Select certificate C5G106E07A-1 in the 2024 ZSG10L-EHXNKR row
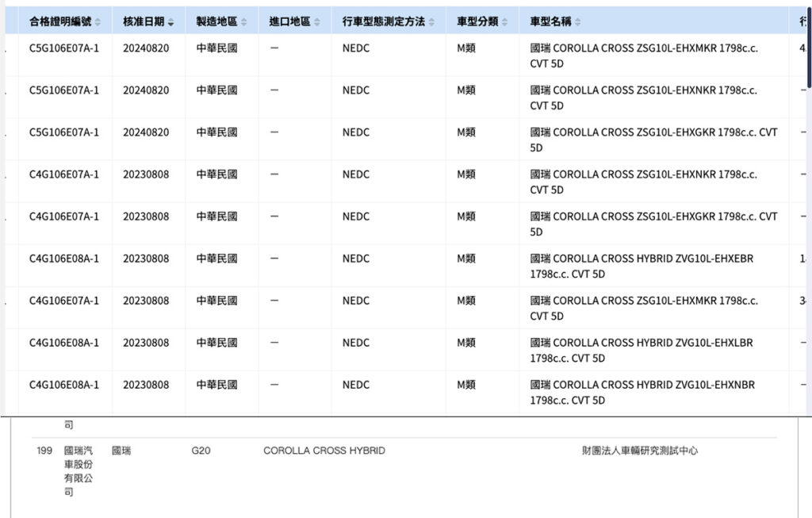This screenshot has width=812, height=518. pyautogui.click(x=63, y=90)
